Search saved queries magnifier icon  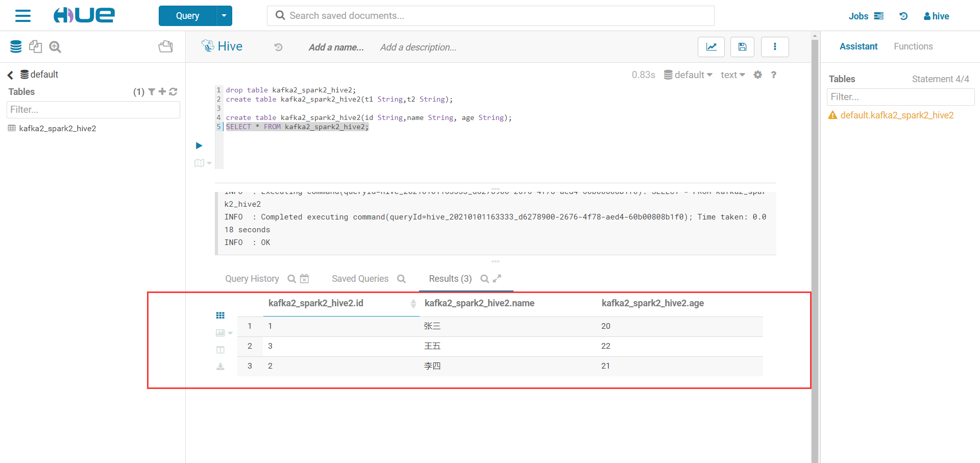(401, 279)
